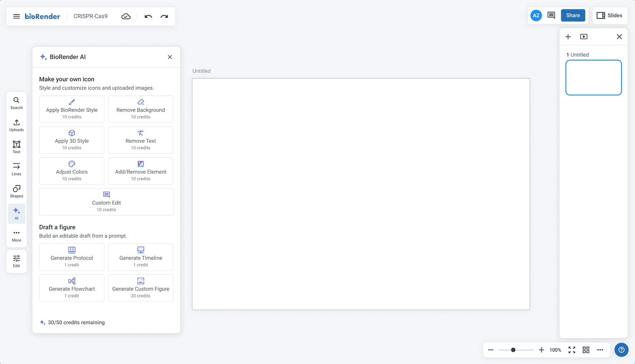The image size is (635, 364).
Task: Click the cloud save status icon
Action: point(126,17)
